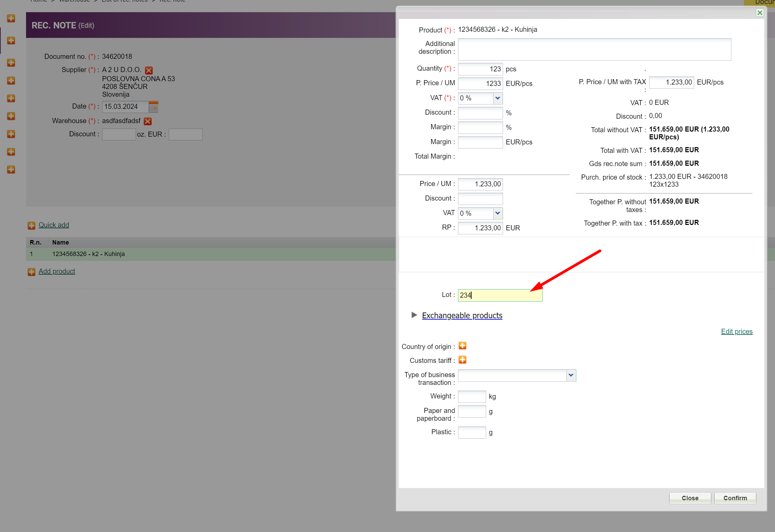Remove supplier with red X icon

tap(149, 70)
